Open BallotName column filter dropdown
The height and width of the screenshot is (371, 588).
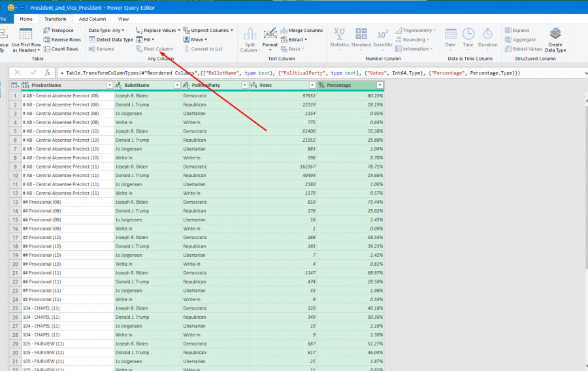[177, 86]
